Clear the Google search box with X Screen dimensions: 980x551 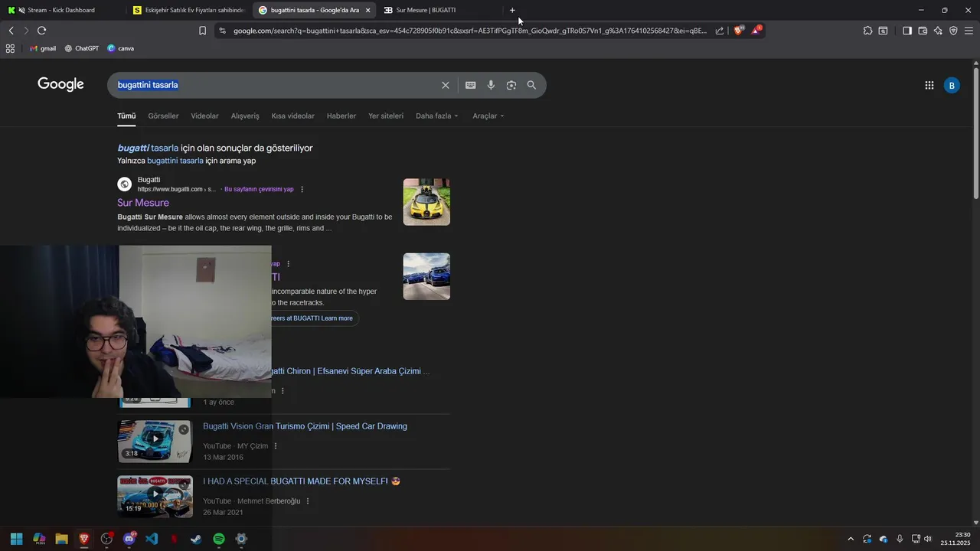(x=445, y=85)
